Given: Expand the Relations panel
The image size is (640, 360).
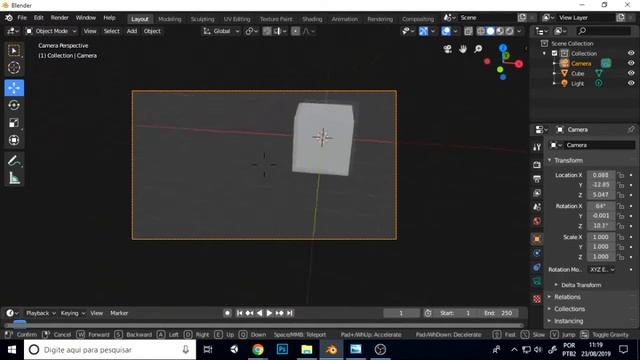Looking at the screenshot, I should click(x=567, y=297).
